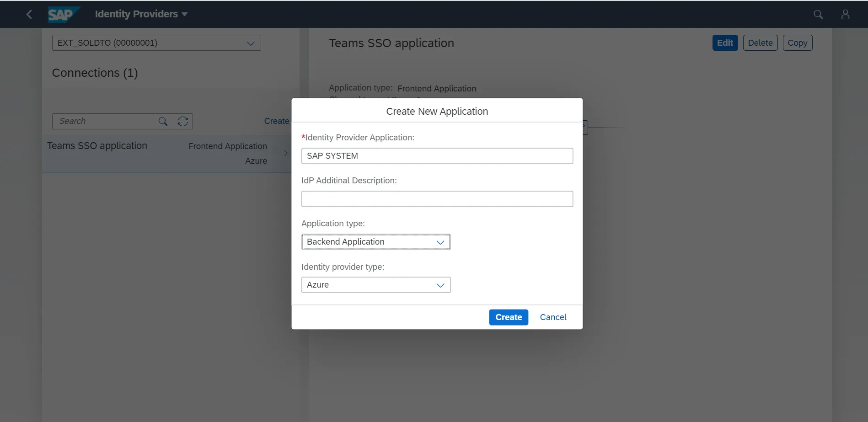Focus the Identity Provider Application field
This screenshot has height=422, width=868.
[437, 156]
